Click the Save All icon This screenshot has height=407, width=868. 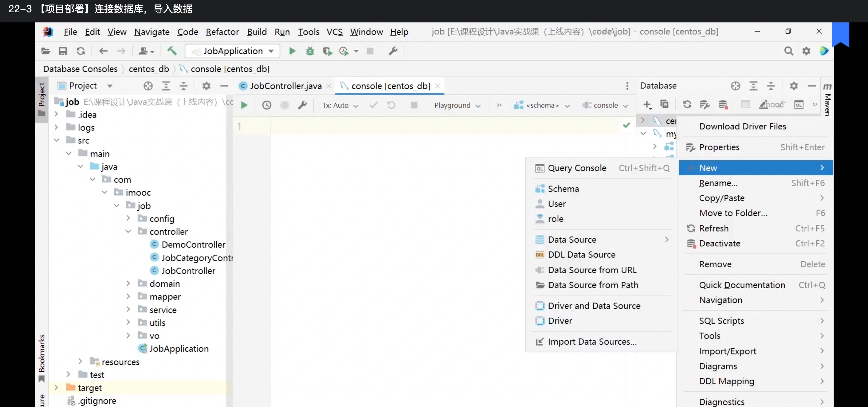[63, 51]
